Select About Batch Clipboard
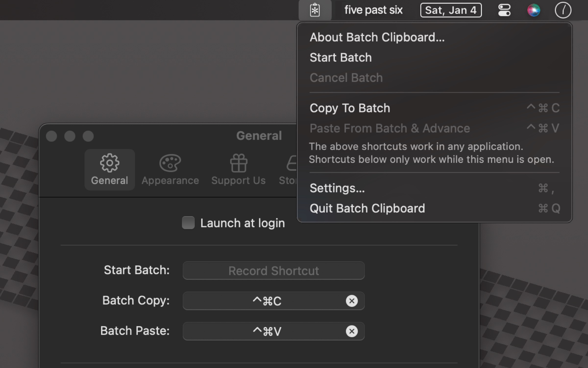Image resolution: width=588 pixels, height=368 pixels. pyautogui.click(x=377, y=37)
